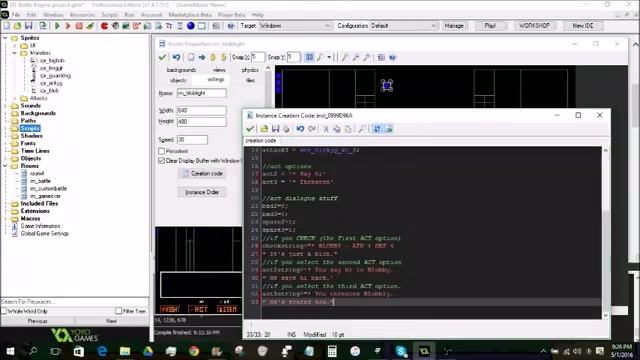Create a room with white rectangle icon
The width and height of the screenshot is (640, 360).
click(202, 26)
